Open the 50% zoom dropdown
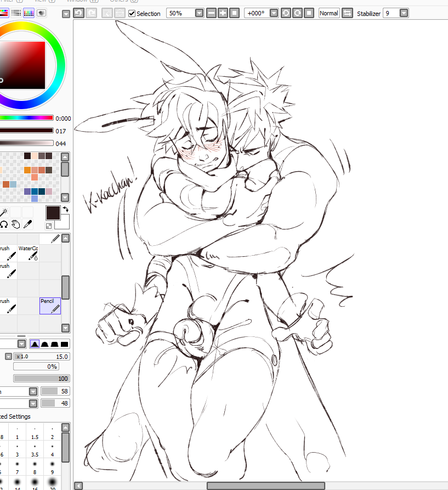Screen dimensions: 448x490 (199, 13)
